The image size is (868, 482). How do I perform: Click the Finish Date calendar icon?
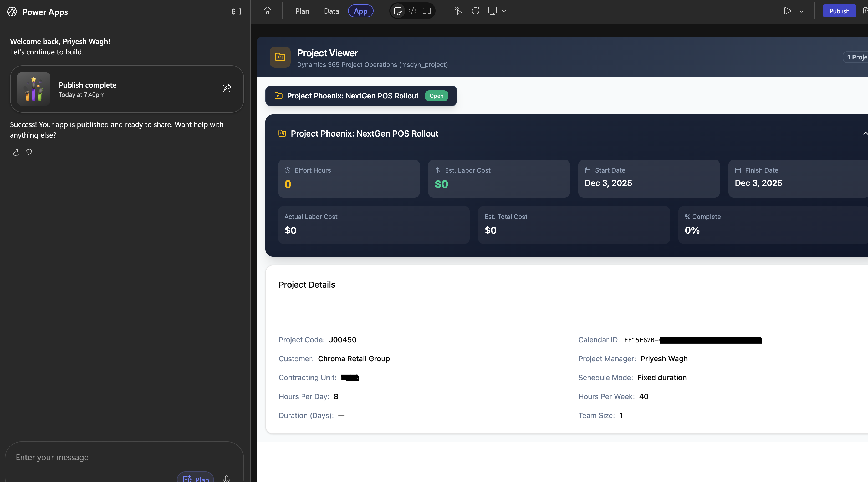[738, 170]
